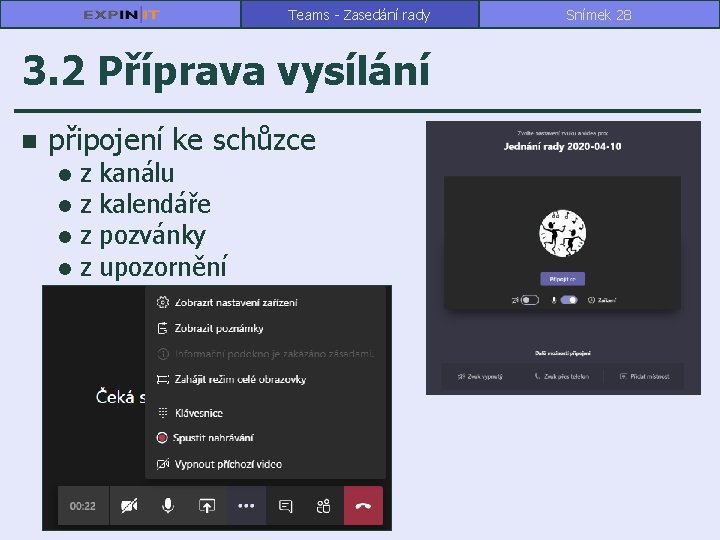
Task: Select Zahájit režim celé obrazovky
Action: coord(265,379)
